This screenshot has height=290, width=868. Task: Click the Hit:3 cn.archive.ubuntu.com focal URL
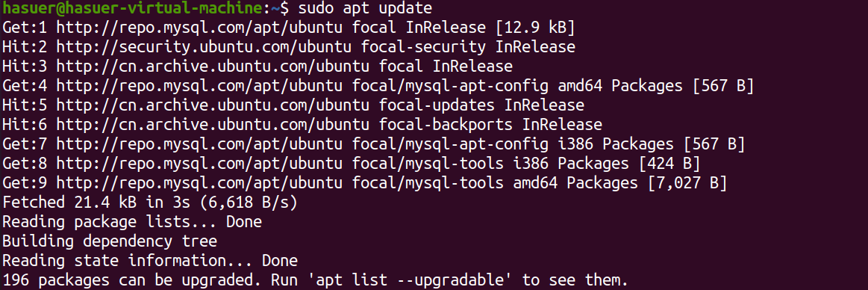(213, 67)
